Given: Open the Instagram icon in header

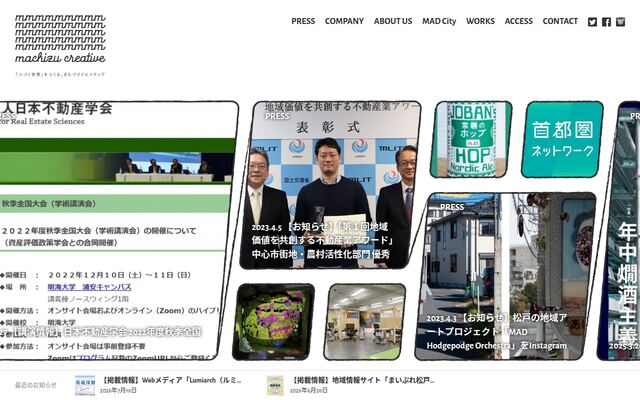Looking at the screenshot, I should tap(620, 22).
